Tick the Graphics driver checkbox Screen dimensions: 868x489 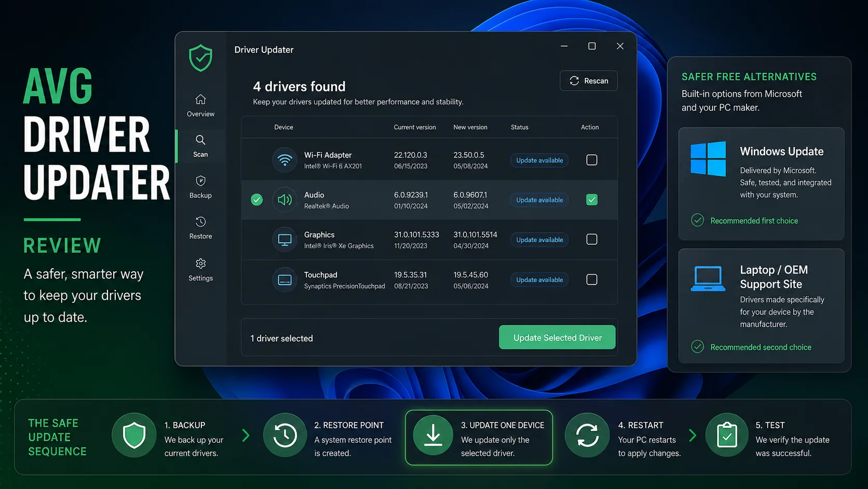(592, 240)
